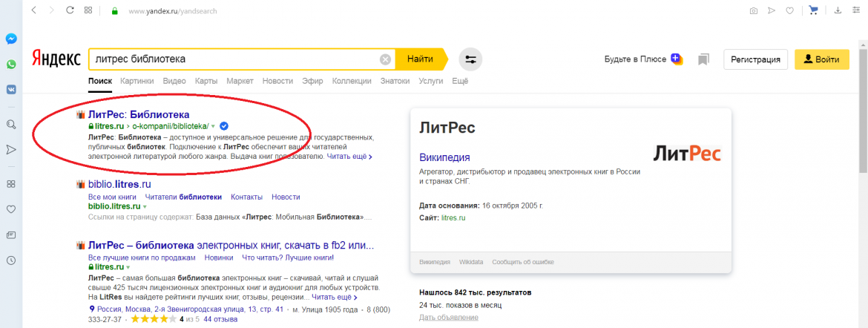The image size is (868, 328).
Task: Open the sidebar flow send arrow icon
Action: (11, 149)
